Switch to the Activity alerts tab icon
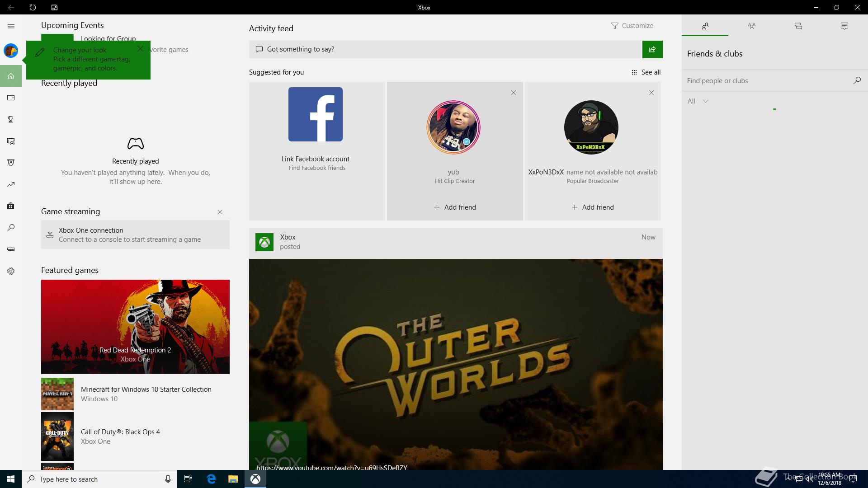Viewport: 868px width, 488px height. tap(844, 26)
